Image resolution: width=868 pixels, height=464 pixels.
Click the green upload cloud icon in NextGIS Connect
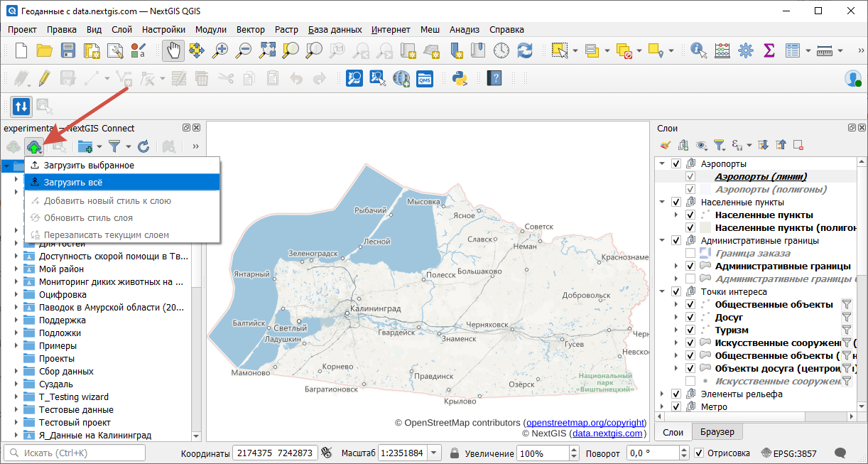click(x=34, y=146)
